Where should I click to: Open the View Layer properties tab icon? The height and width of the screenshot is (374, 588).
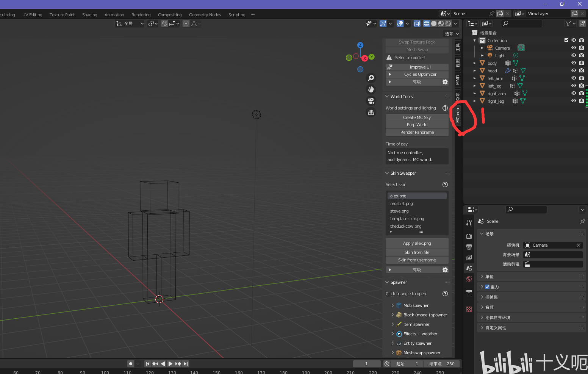click(469, 258)
